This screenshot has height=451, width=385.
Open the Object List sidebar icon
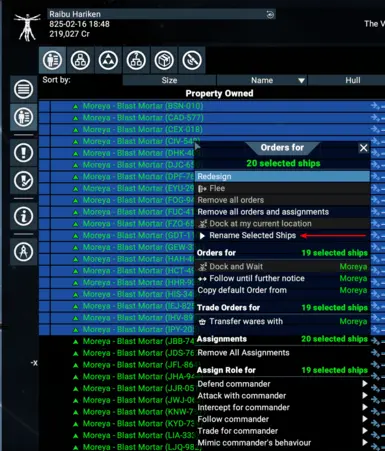[23, 89]
